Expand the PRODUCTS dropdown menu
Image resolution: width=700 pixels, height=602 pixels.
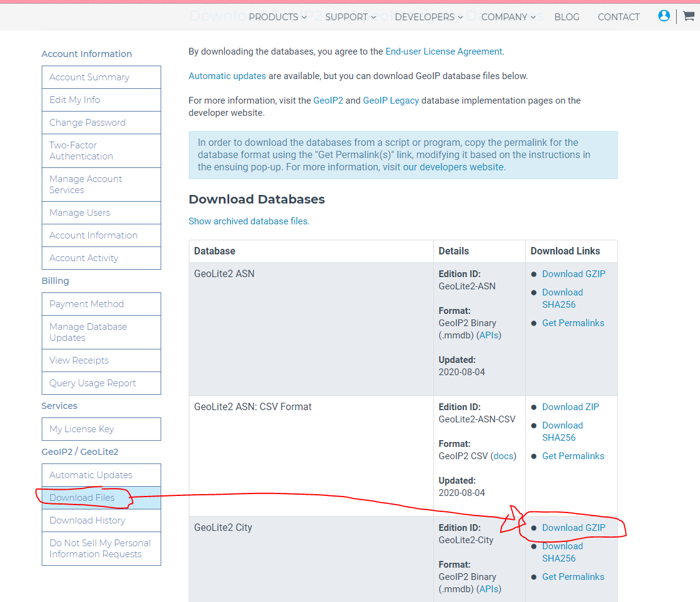click(278, 17)
